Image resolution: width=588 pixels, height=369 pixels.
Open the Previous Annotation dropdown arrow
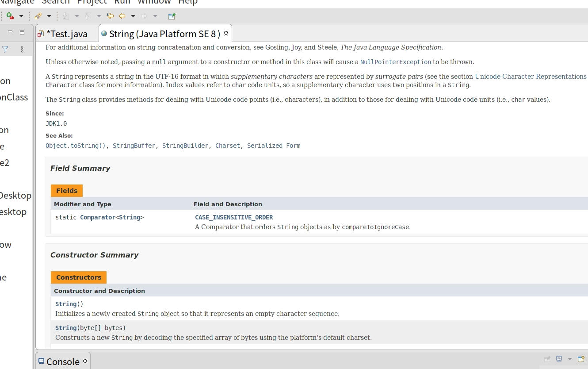[x=99, y=16]
